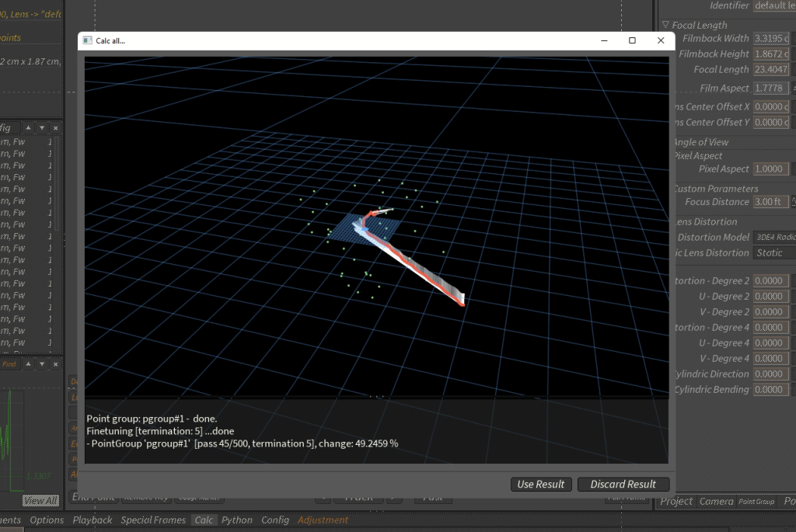Screen dimensions: 796x532
Task: Click the X icon above the point list
Action: coord(55,127)
